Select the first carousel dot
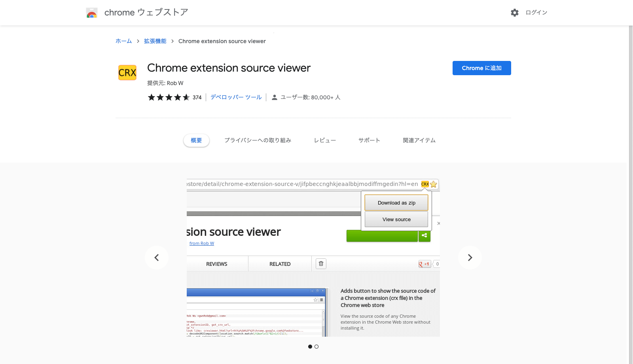633x364 pixels. pos(310,347)
